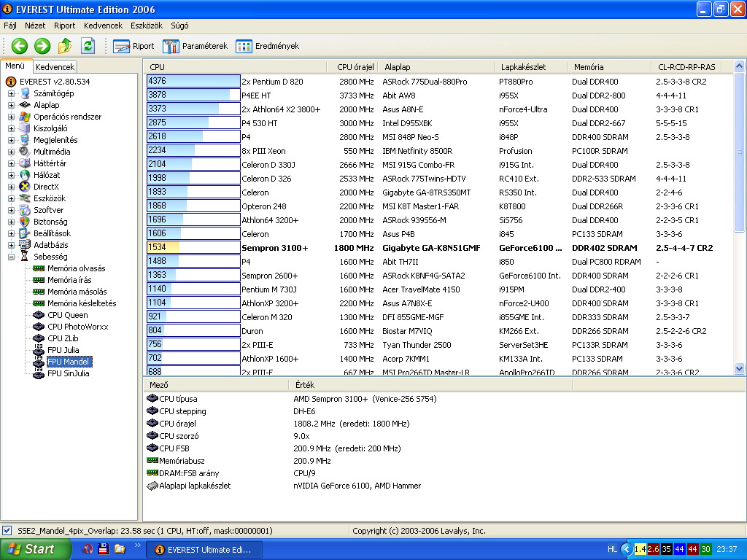Click the FPU SinJulia chip icon
This screenshot has height=560, width=747.
point(39,373)
